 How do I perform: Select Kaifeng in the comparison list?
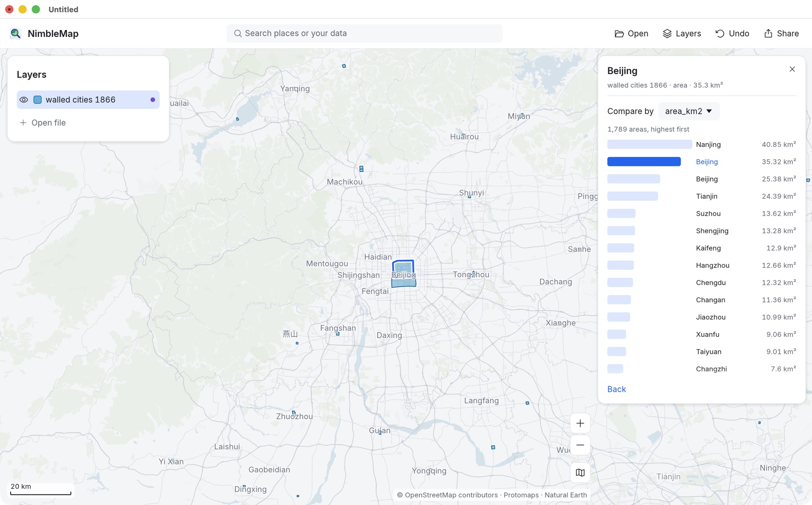tap(701, 248)
